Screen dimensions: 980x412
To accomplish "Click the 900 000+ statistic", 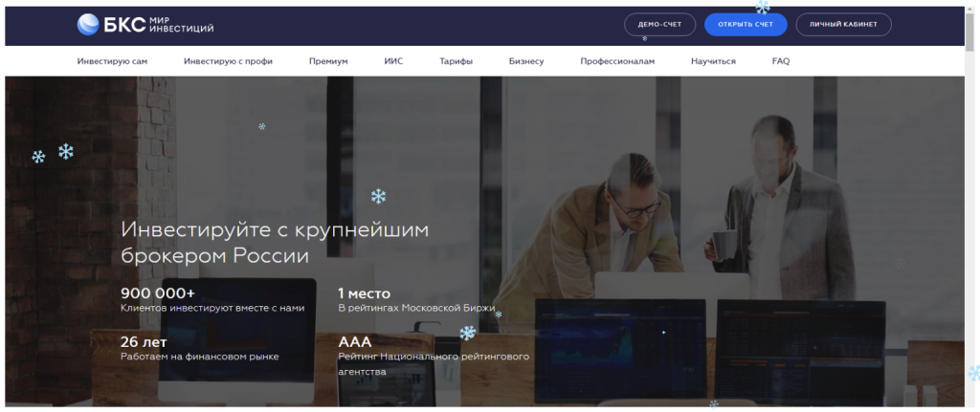I will (158, 293).
